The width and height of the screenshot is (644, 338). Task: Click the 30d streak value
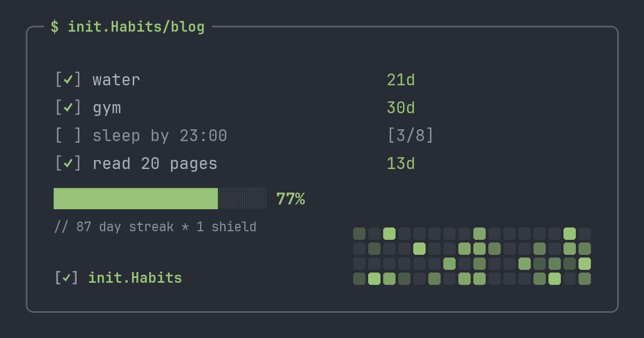(401, 108)
